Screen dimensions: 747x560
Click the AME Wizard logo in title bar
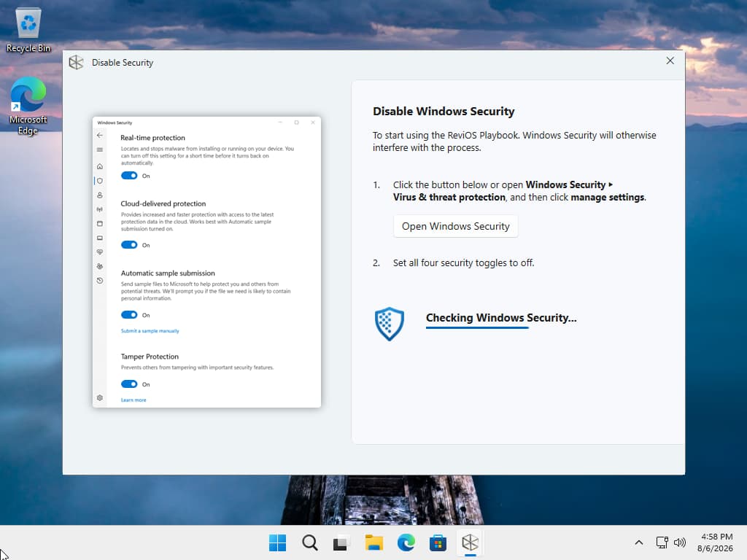(x=76, y=63)
